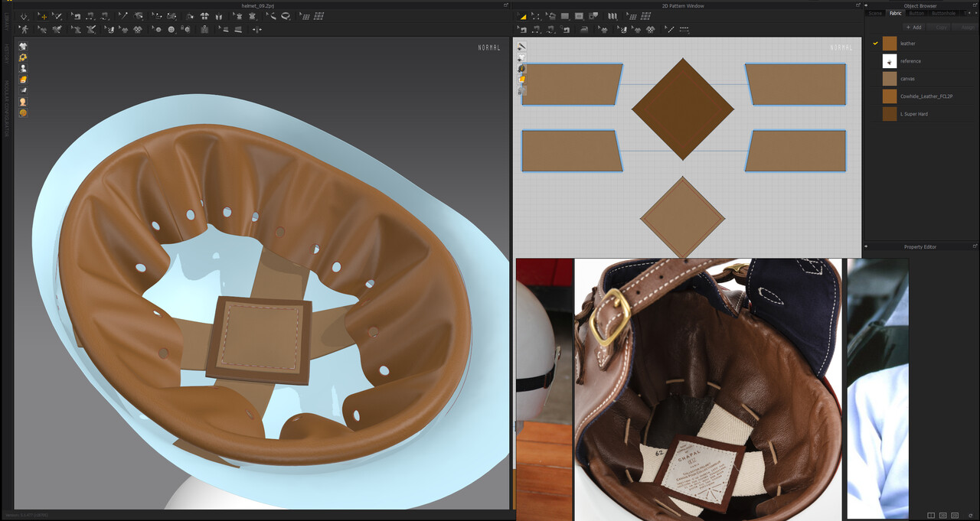Click the + Add fabric button
The width and height of the screenshot is (980, 521).
pos(913,27)
